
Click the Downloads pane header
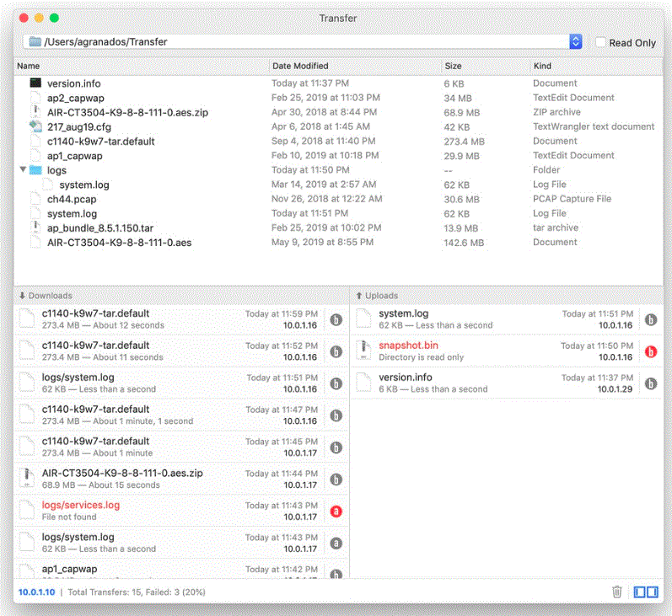(182, 296)
